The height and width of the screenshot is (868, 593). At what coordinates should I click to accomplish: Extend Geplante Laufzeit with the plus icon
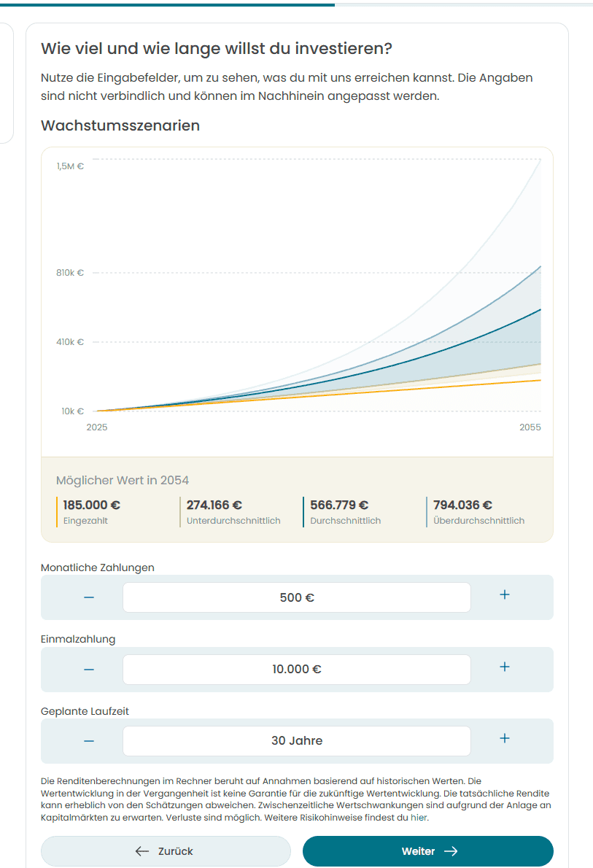coord(504,739)
